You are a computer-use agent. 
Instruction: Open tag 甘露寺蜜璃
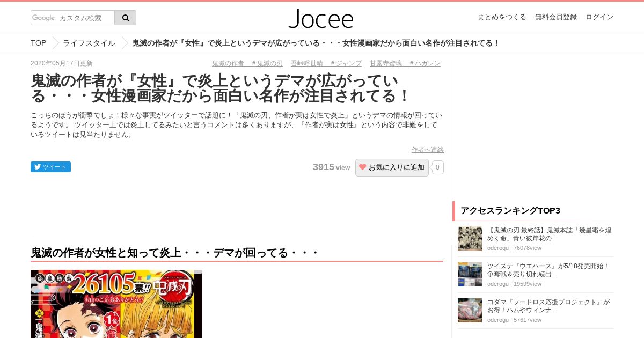coord(385,63)
